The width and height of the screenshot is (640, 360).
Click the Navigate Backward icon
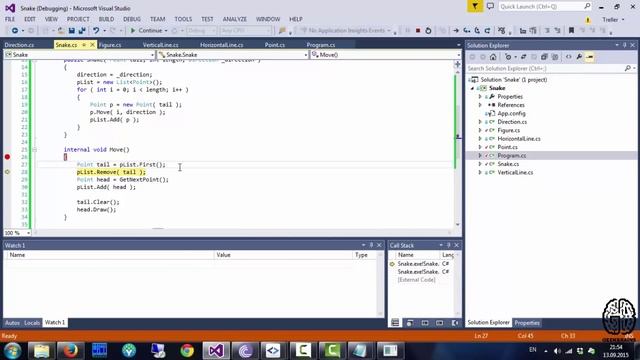15,31
